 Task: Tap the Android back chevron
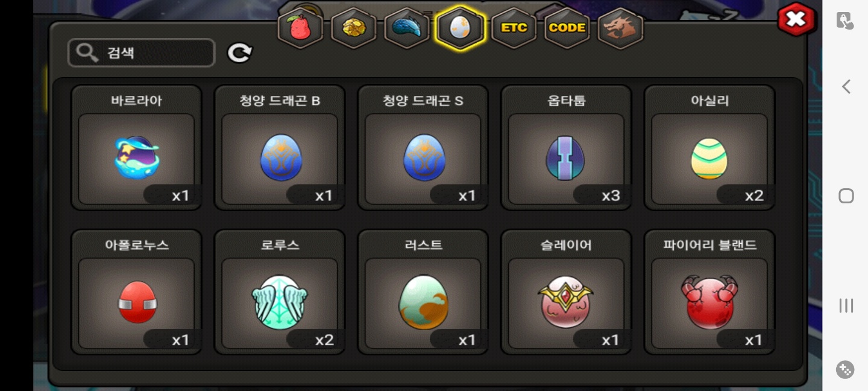point(846,87)
